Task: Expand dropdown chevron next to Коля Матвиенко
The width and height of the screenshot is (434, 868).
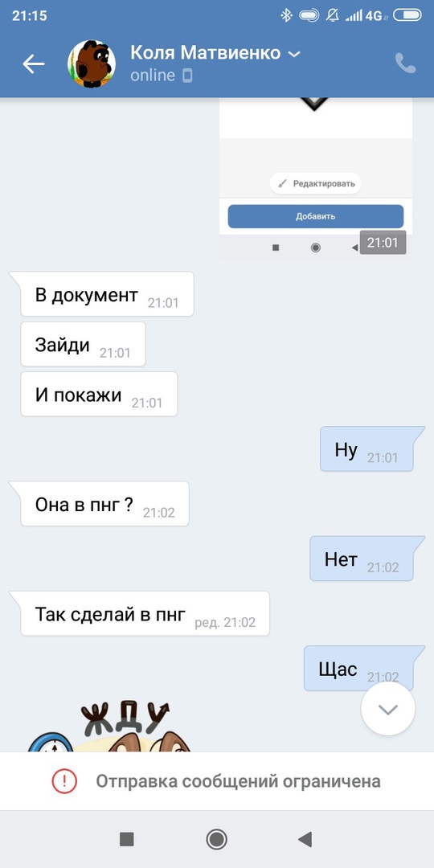Action: coord(294,54)
